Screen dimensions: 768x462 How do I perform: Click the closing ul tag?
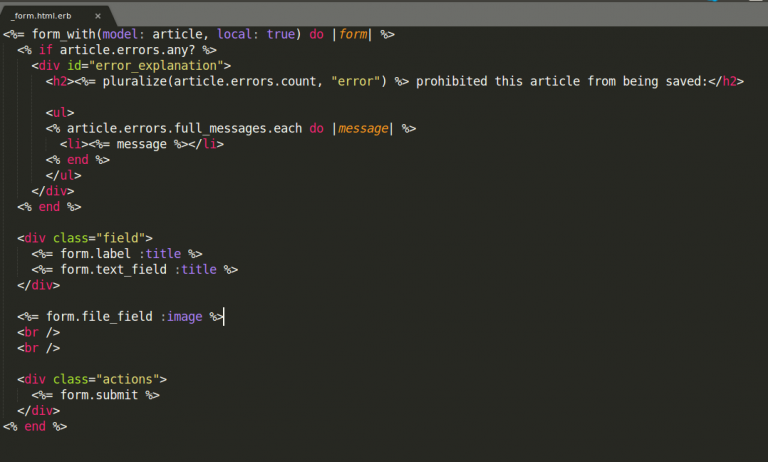[63, 175]
